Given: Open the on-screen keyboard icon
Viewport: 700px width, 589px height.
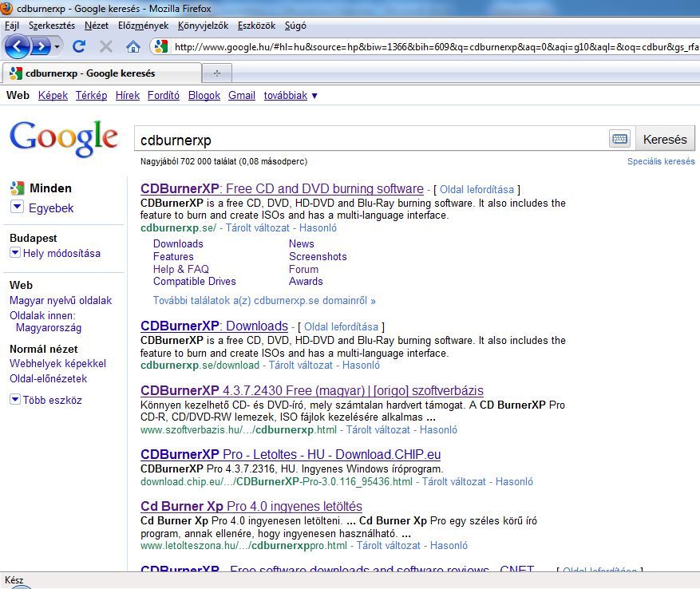Looking at the screenshot, I should click(x=619, y=139).
